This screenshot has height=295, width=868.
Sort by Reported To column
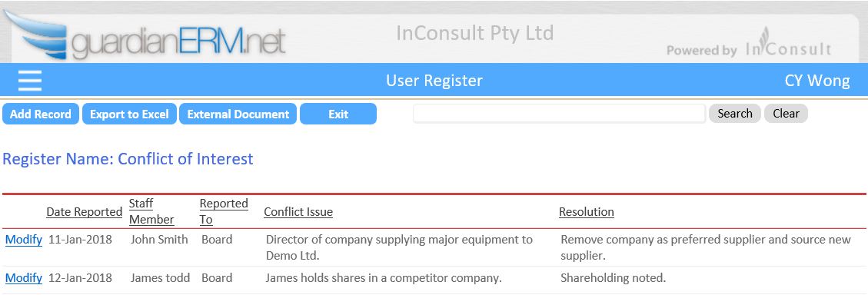[224, 211]
